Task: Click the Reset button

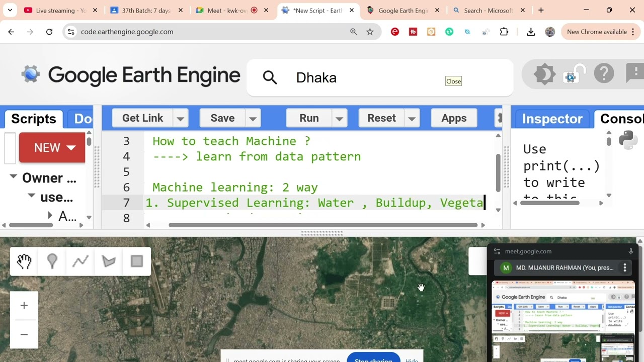Action: (381, 118)
